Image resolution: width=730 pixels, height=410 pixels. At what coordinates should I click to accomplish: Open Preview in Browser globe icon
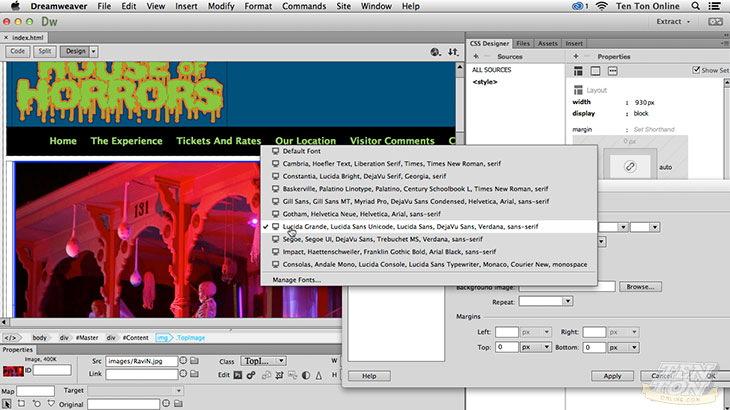435,52
